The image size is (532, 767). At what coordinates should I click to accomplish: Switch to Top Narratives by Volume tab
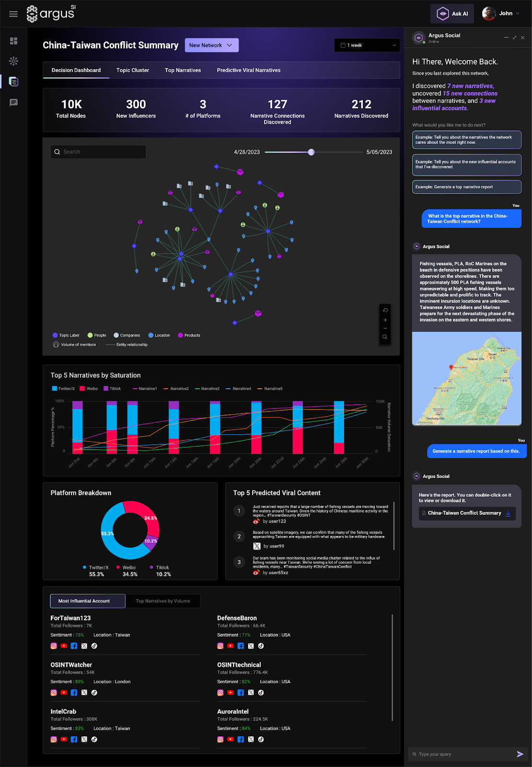coord(162,601)
